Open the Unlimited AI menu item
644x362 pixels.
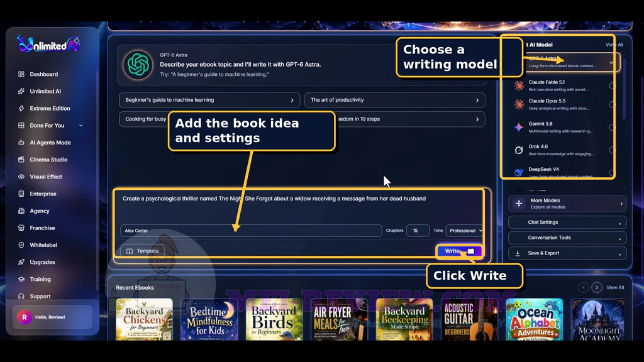pyautogui.click(x=45, y=91)
